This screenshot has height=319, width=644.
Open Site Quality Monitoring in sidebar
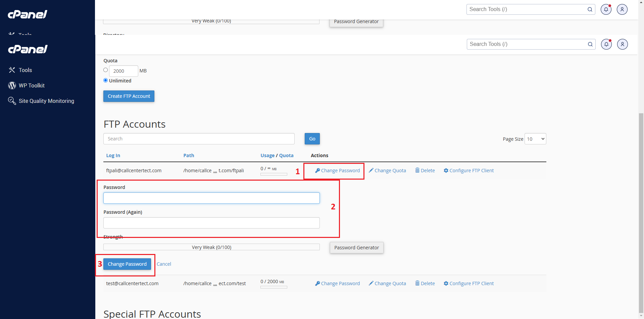[x=46, y=101]
